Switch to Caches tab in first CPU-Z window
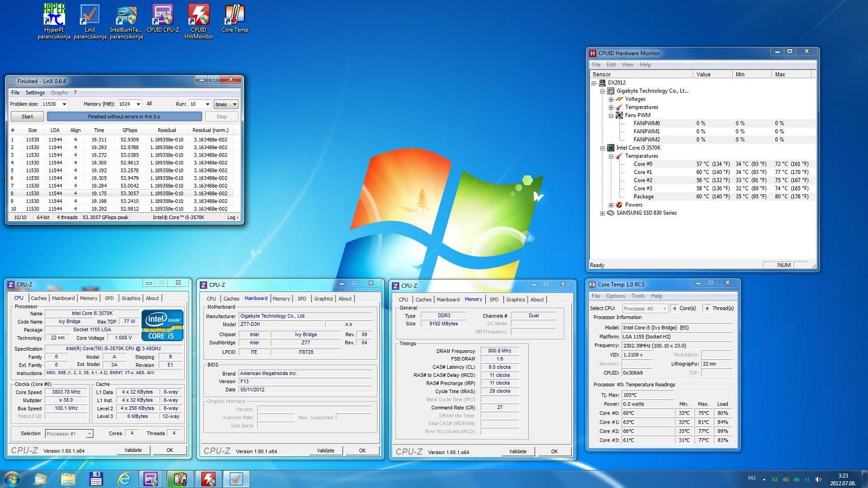 click(38, 298)
